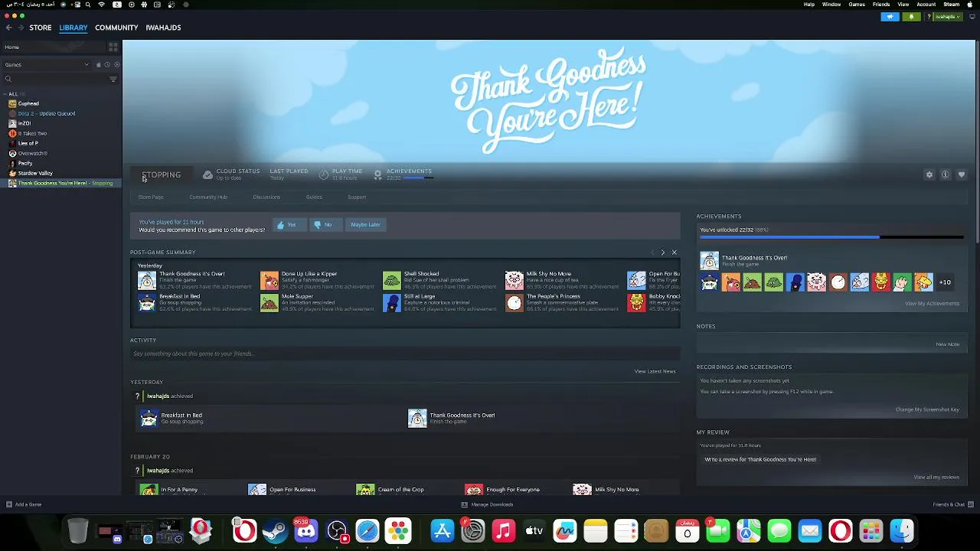Click the search magnifier in library sidebar
Image resolution: width=980 pixels, height=551 pixels.
[x=8, y=79]
